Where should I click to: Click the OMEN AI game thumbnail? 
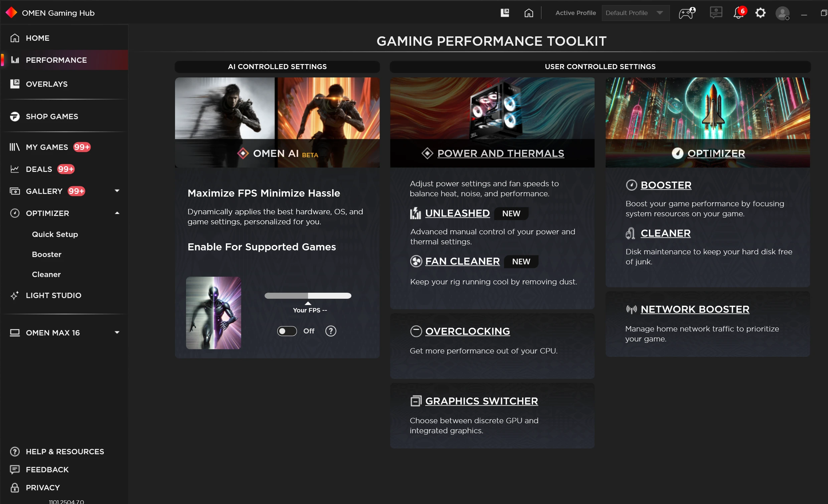coord(213,313)
